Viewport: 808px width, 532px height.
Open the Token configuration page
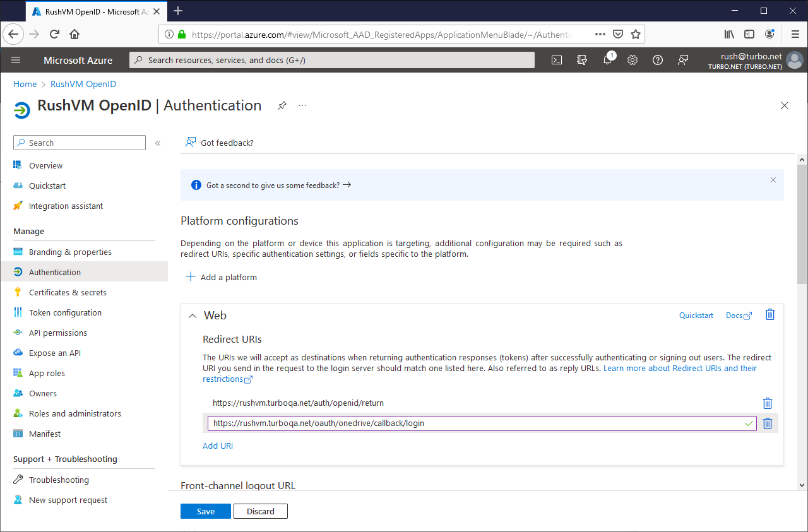coord(64,312)
